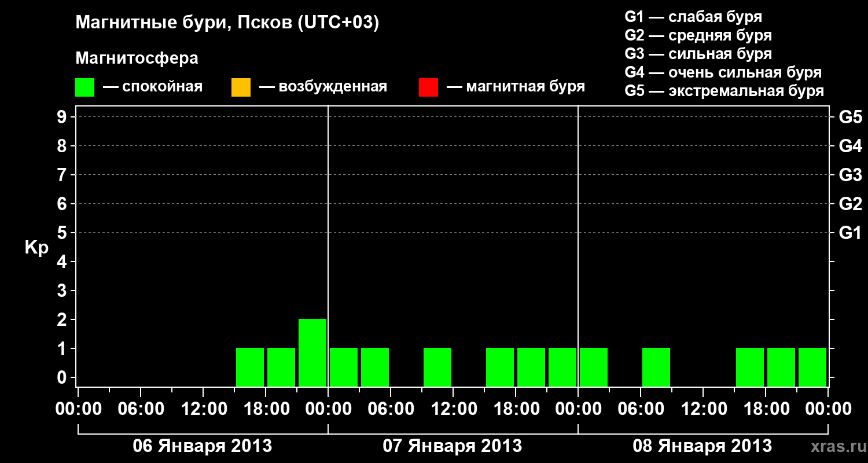The width and height of the screenshot is (868, 463).
Task: Click the G1 label on right axis
Action: click(x=850, y=233)
